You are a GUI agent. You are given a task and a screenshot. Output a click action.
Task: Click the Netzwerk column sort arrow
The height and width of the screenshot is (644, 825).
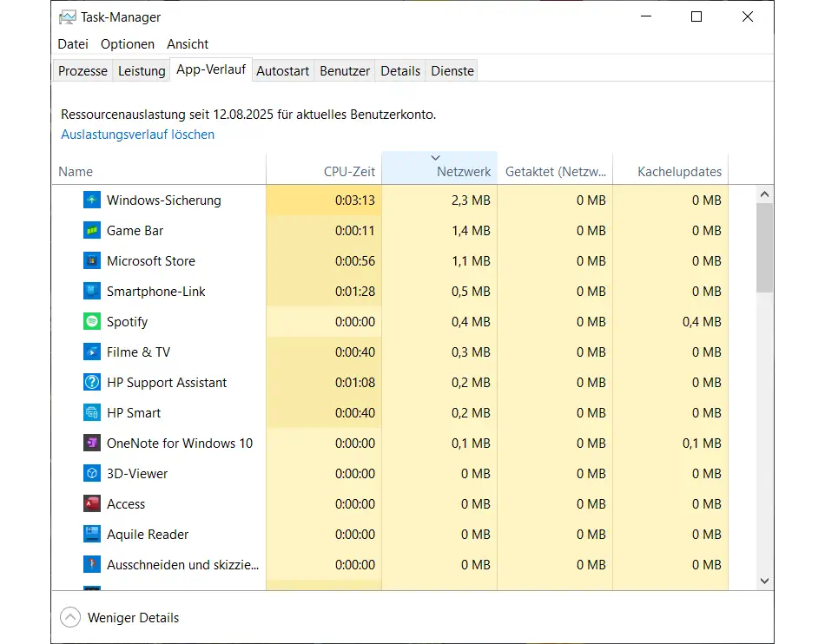tap(435, 158)
